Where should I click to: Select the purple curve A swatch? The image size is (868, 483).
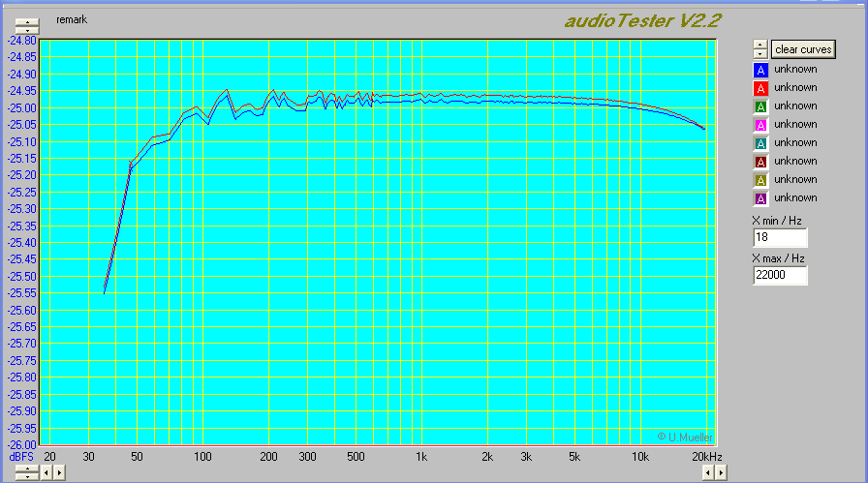tap(760, 198)
